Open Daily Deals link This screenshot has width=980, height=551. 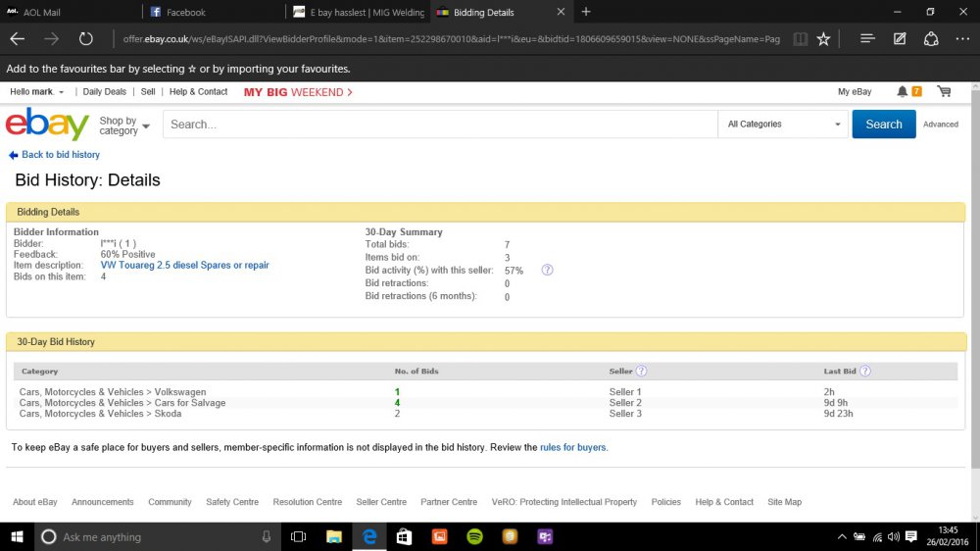click(105, 91)
